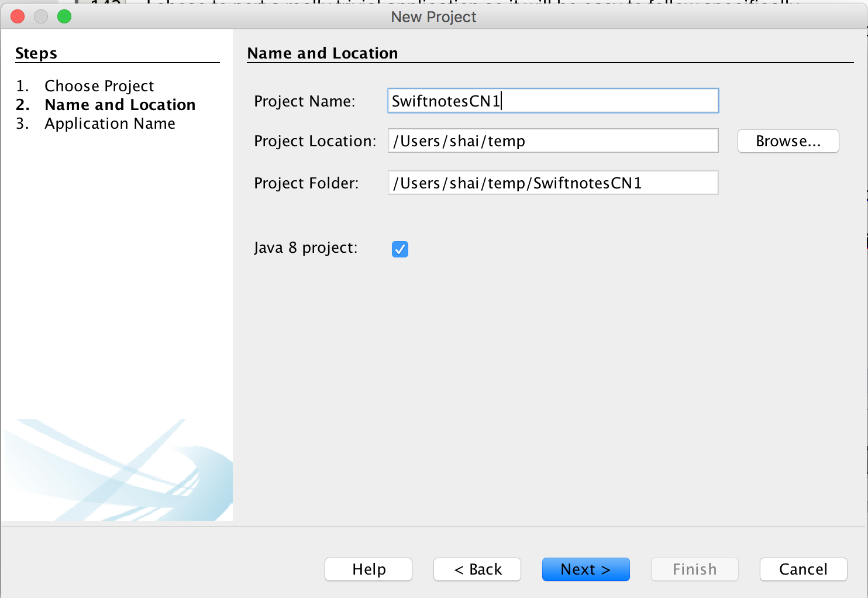The image size is (868, 598).
Task: Toggle the Java 8 project checkbox
Action: point(399,249)
